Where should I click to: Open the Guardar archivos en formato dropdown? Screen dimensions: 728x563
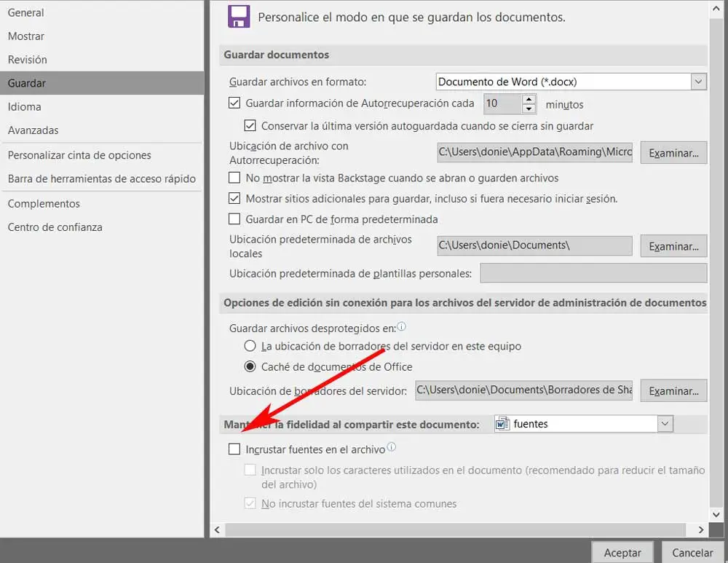tap(698, 82)
